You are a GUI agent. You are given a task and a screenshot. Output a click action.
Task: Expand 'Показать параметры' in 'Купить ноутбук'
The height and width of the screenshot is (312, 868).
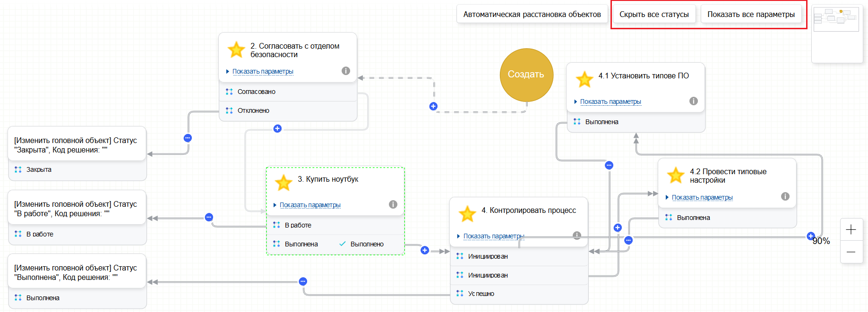(309, 205)
